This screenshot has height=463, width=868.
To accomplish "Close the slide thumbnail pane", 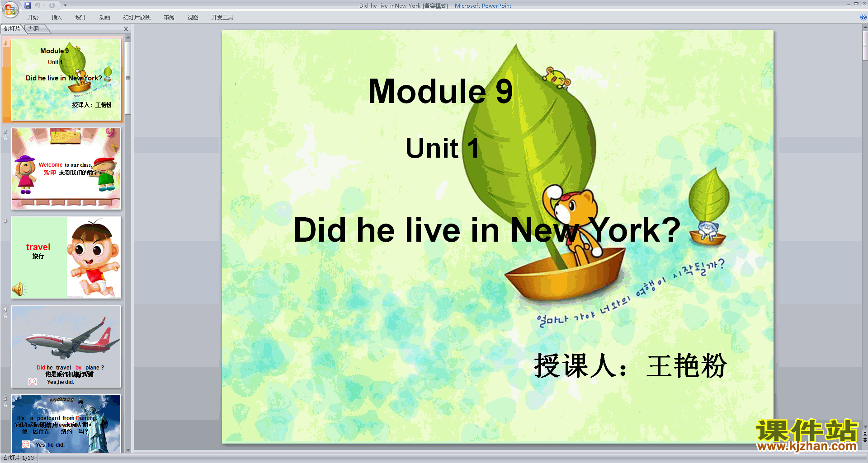I will 126,29.
